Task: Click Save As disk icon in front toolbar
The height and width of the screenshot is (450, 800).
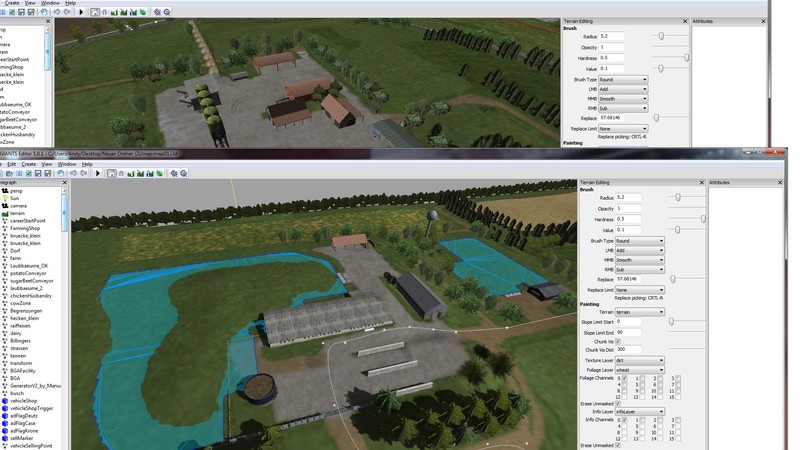Action: 47,173
